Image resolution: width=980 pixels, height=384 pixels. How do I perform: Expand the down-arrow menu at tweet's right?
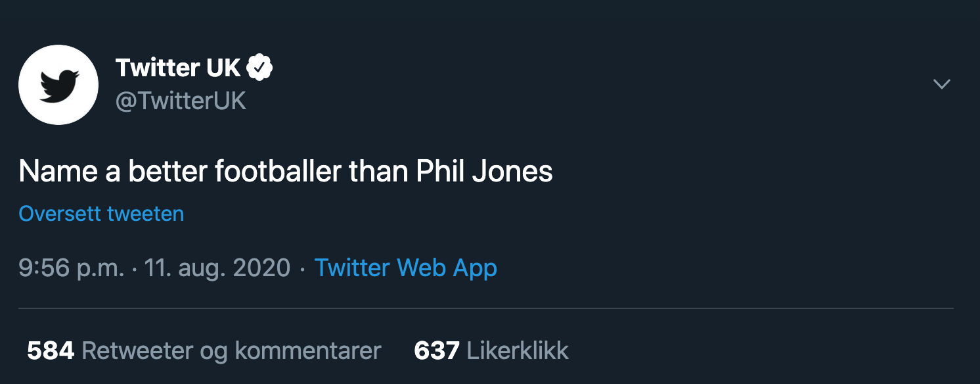click(x=942, y=84)
